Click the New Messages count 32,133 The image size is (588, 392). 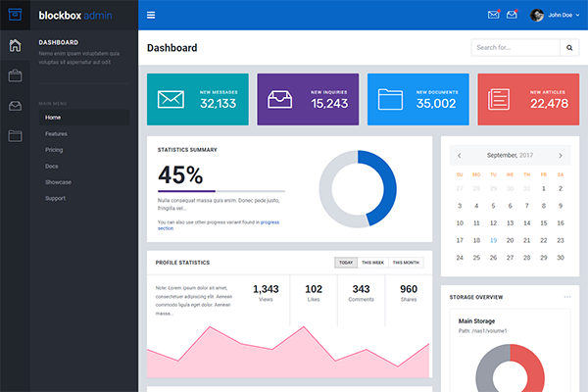click(218, 104)
